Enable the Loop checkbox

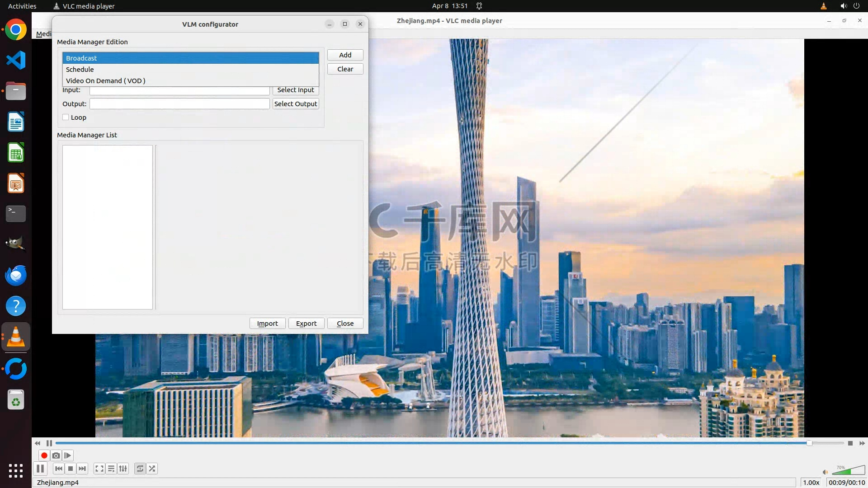(x=66, y=117)
